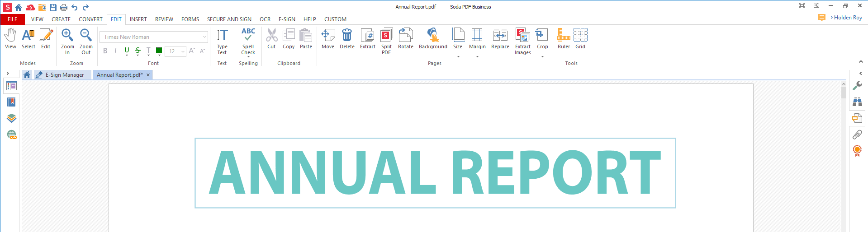The image size is (868, 232).
Task: Open the HELP ribbon tab
Action: tap(310, 19)
